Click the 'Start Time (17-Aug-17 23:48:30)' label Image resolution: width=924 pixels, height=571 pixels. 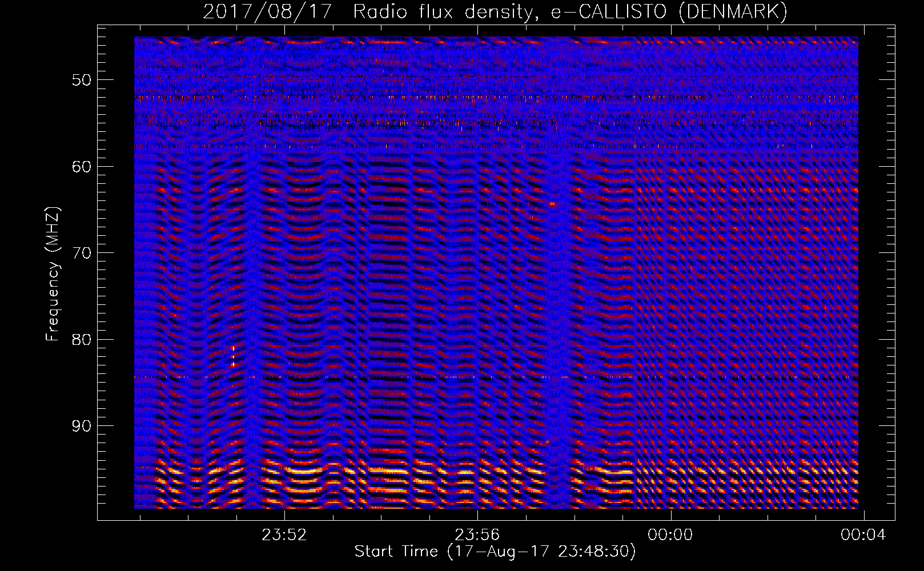[x=495, y=552]
